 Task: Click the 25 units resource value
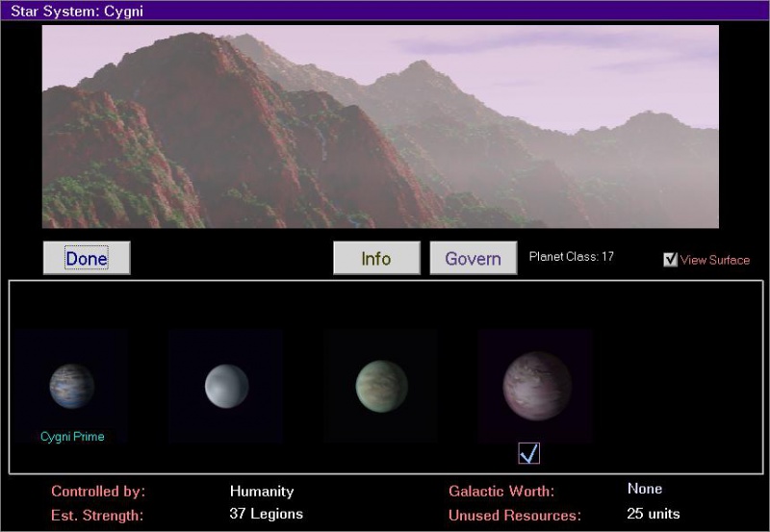[654, 514]
